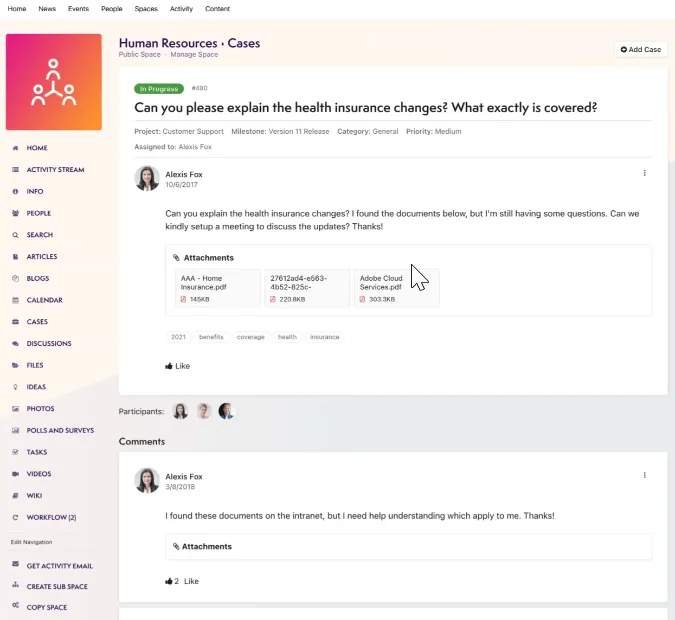Screen dimensions: 675x620
Task: Select the green In Progress status badge
Action: pyautogui.click(x=159, y=89)
